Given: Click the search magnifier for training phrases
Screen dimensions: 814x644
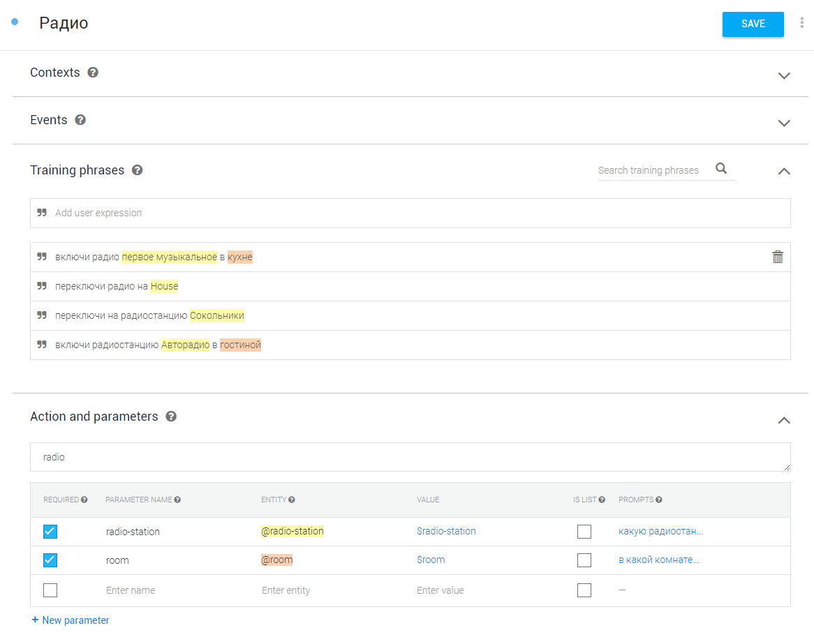Looking at the screenshot, I should tap(721, 169).
